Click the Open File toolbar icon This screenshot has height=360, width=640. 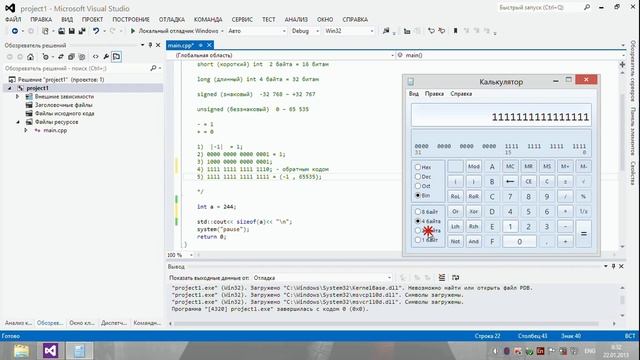tap(61, 31)
